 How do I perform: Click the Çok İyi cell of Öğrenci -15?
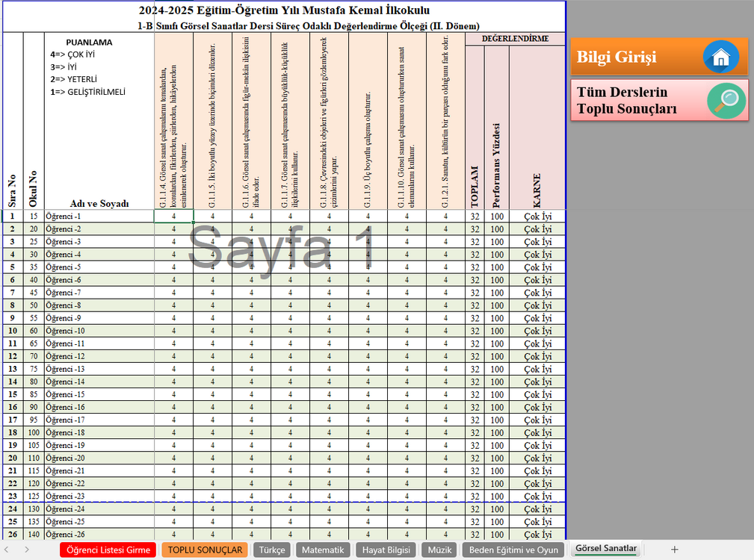coord(537,394)
